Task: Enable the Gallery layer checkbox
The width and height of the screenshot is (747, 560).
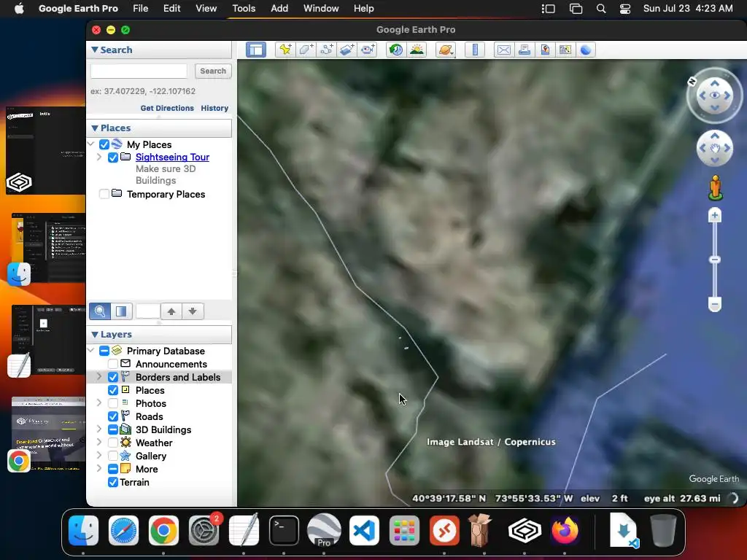Action: [x=113, y=456]
